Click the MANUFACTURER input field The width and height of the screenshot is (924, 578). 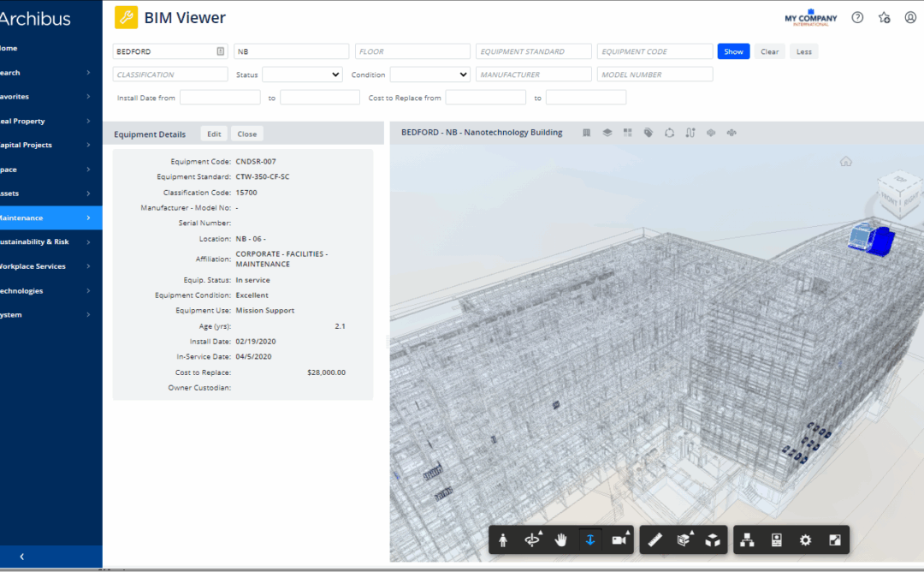pyautogui.click(x=533, y=74)
